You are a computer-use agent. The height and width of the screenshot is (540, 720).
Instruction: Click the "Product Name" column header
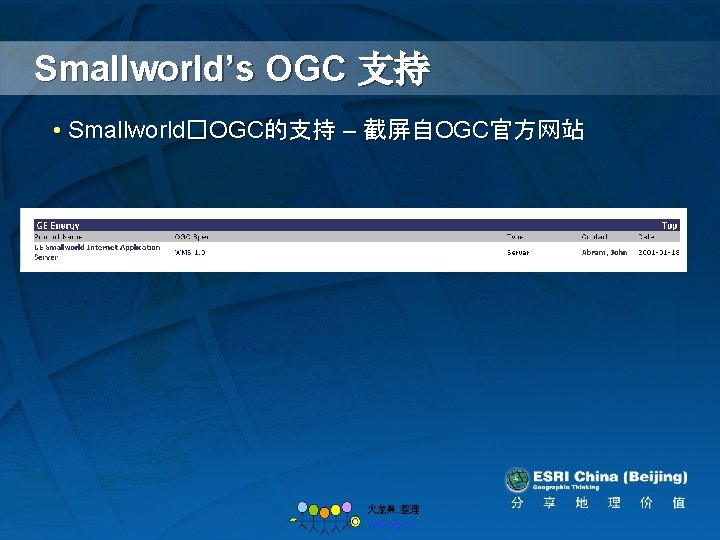click(58, 236)
